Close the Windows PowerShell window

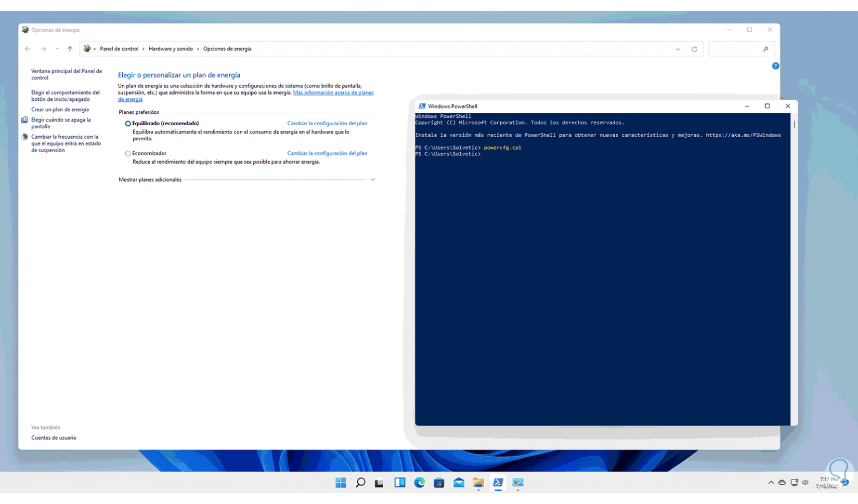[788, 106]
